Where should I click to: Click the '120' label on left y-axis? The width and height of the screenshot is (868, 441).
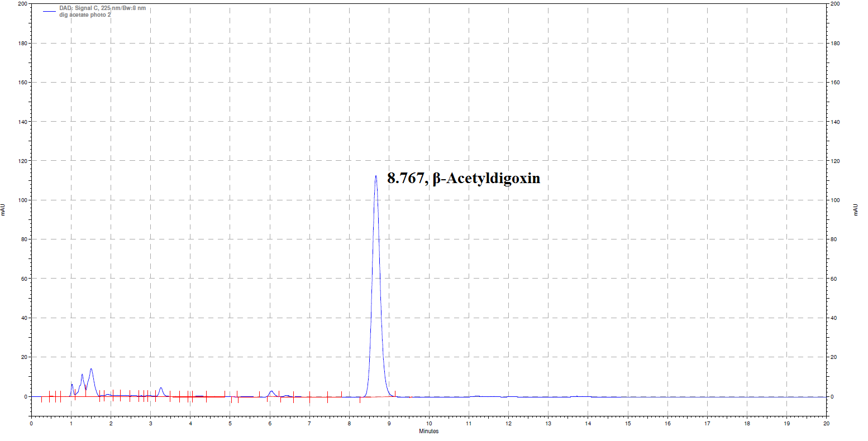[x=22, y=161]
